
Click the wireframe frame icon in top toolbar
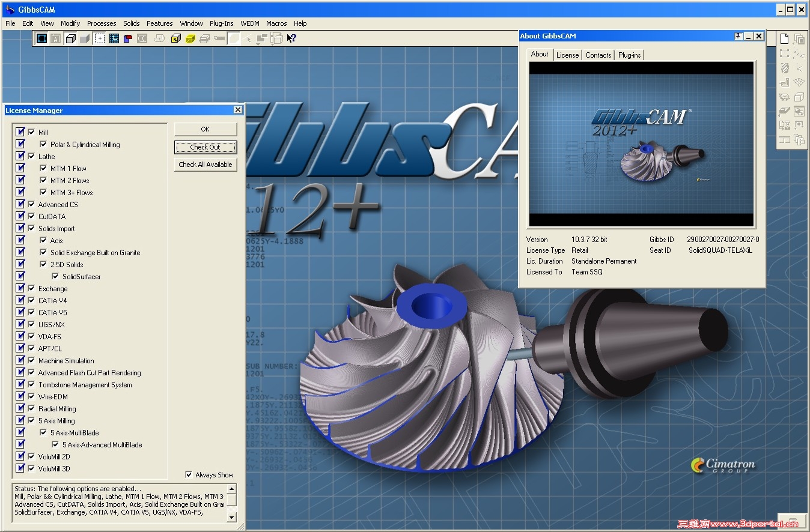coord(41,38)
